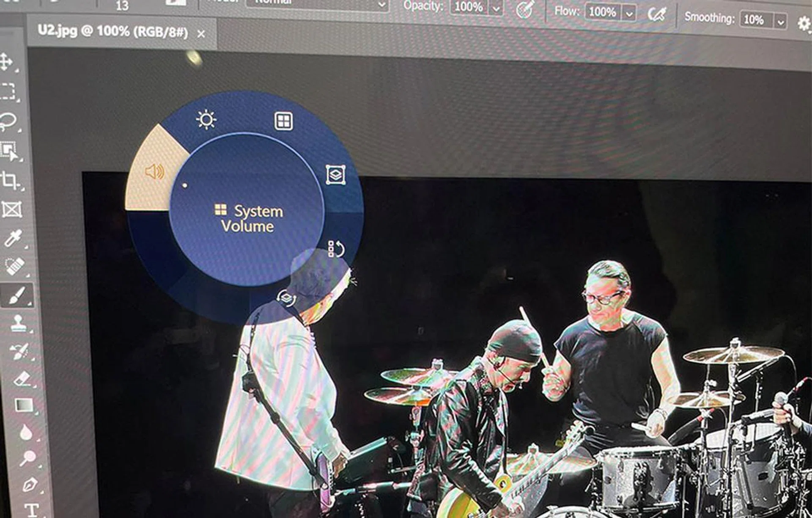Select the system volume speaker segment
The height and width of the screenshot is (518, 812).
coord(154,172)
